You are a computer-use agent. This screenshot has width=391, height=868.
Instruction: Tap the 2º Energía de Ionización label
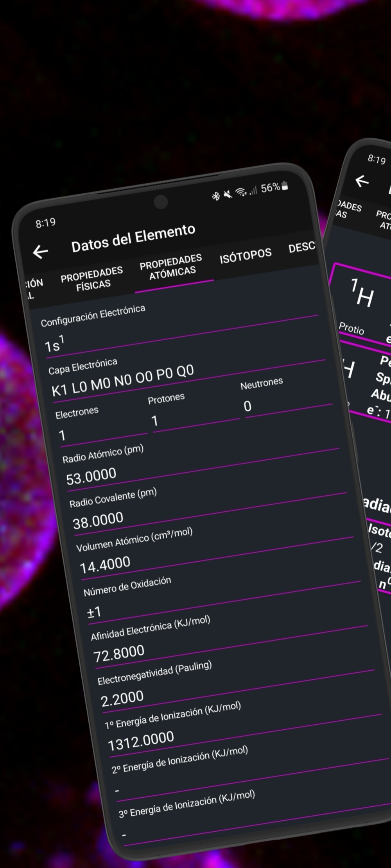tap(179, 759)
